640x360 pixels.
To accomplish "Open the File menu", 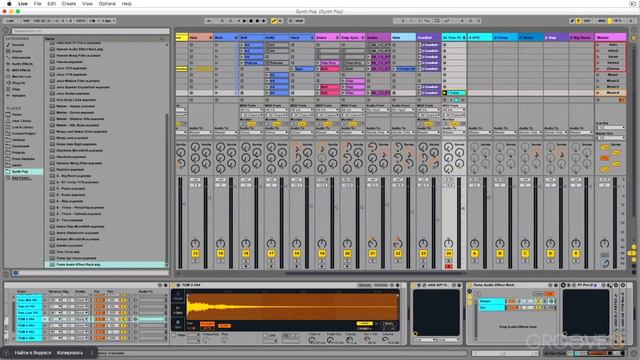I will tap(38, 4).
